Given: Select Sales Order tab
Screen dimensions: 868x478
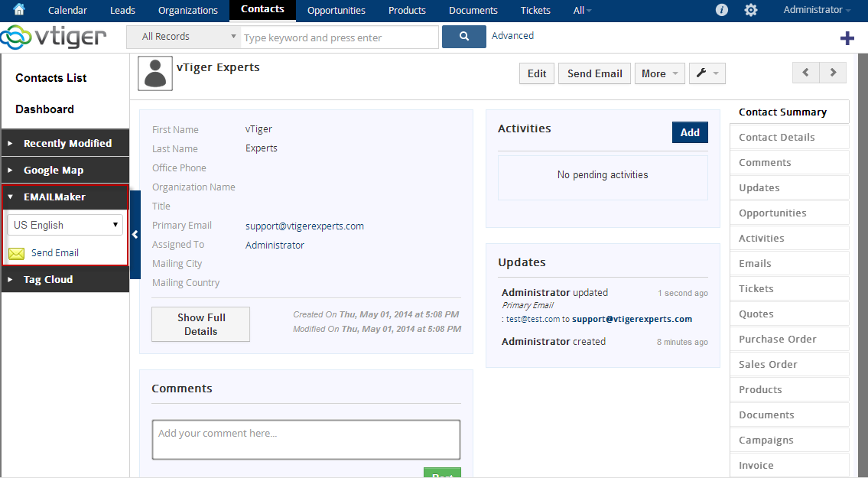Looking at the screenshot, I should tap(789, 364).
